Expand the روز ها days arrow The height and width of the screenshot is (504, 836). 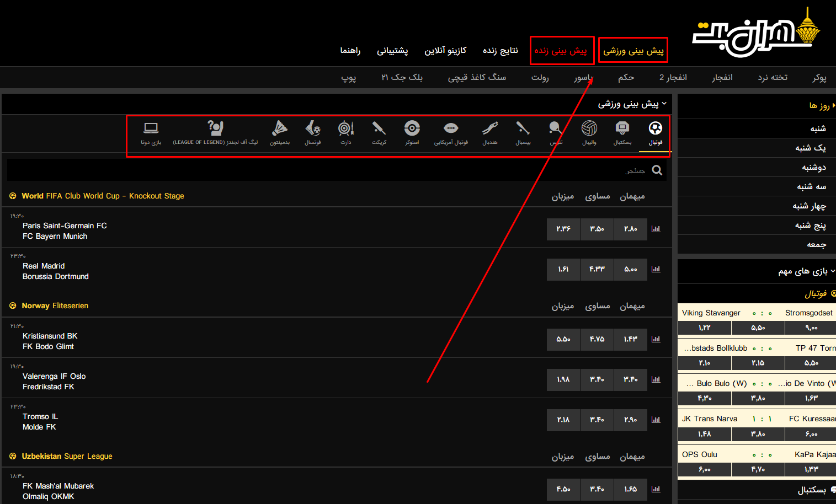click(x=833, y=105)
